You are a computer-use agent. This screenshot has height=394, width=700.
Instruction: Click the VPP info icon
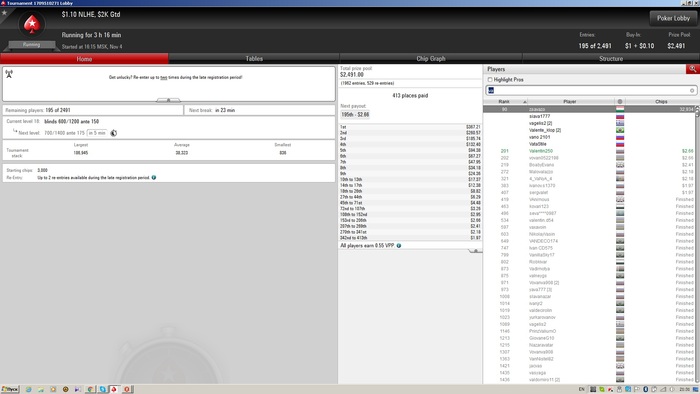pyautogui.click(x=399, y=246)
